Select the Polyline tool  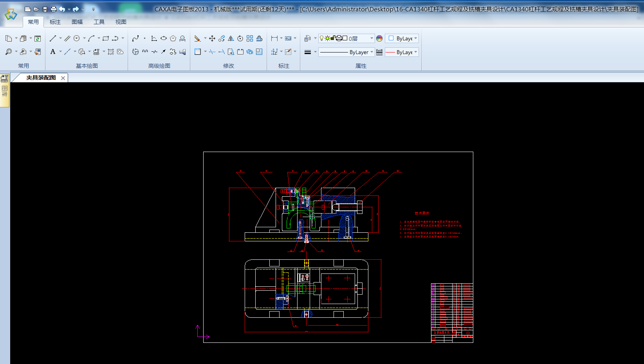115,38
